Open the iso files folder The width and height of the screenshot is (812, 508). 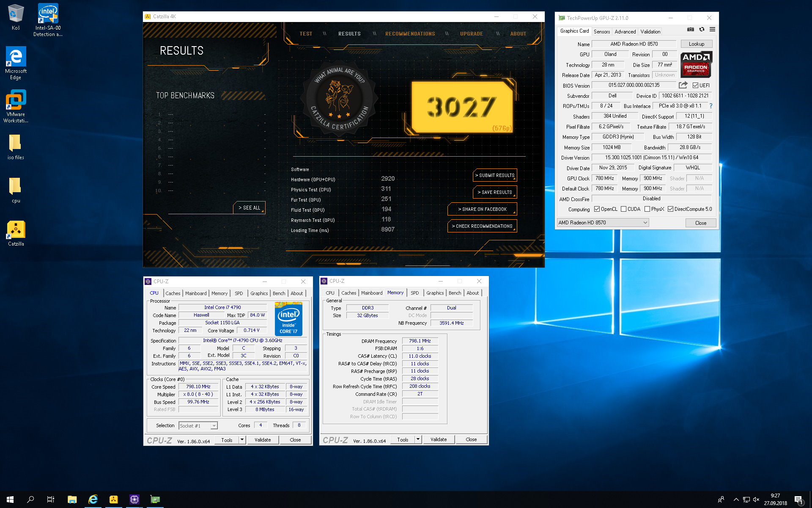pos(16,147)
